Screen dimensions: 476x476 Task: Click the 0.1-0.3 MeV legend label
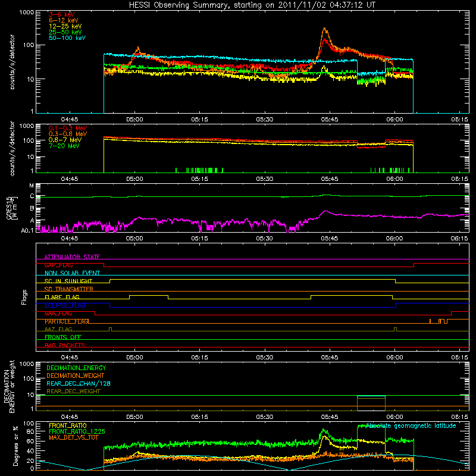(x=68, y=128)
